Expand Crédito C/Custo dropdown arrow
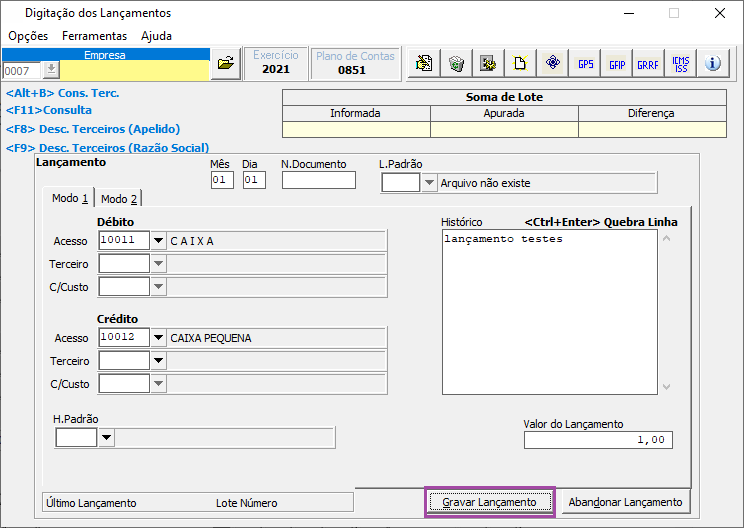This screenshot has height=528, width=744. (158, 384)
